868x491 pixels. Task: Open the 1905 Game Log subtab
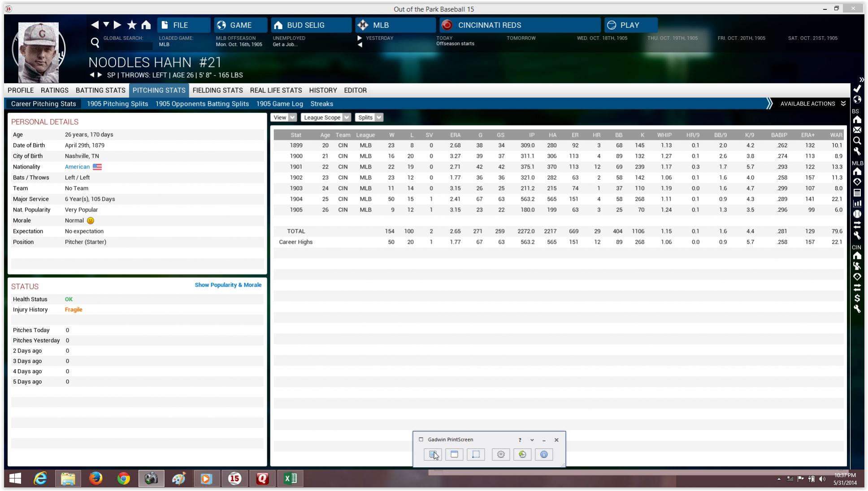279,103
